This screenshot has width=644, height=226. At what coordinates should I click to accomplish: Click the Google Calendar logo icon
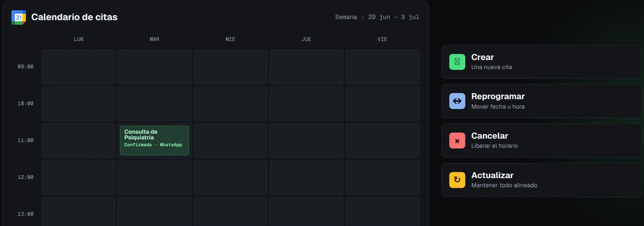click(18, 17)
